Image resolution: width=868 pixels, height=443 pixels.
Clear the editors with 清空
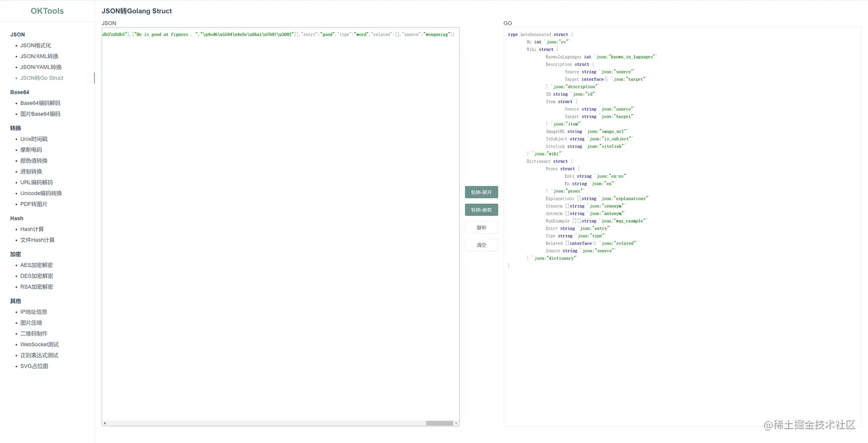point(482,245)
